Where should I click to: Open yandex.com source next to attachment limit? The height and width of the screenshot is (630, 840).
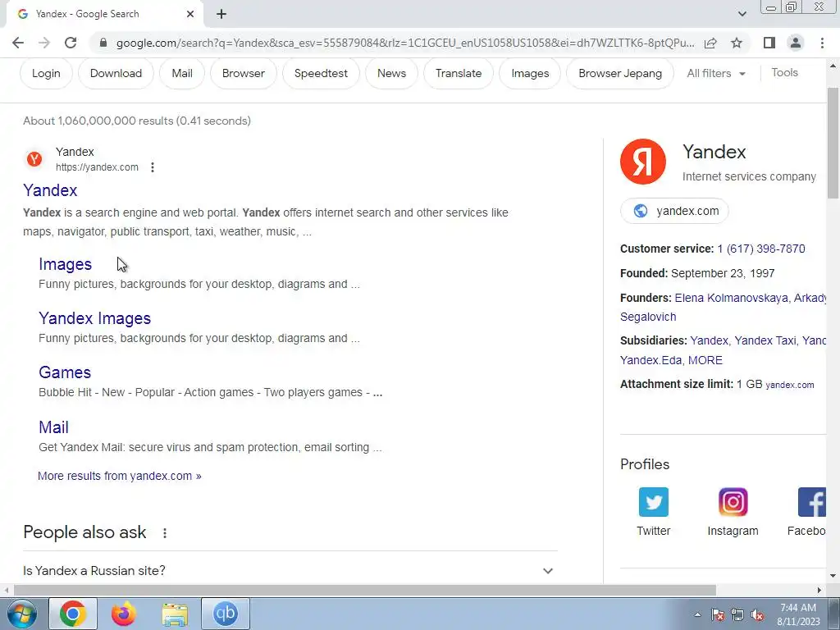coord(790,385)
